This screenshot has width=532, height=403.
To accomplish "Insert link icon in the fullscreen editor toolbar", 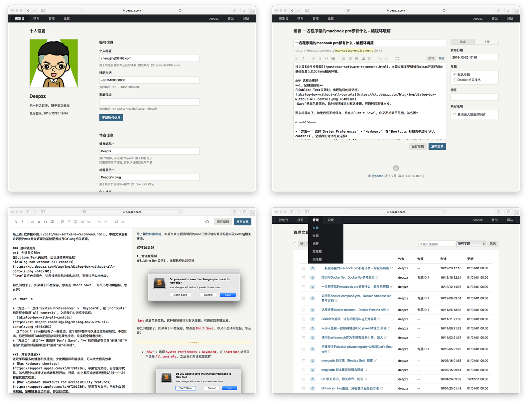I will pos(32,222).
